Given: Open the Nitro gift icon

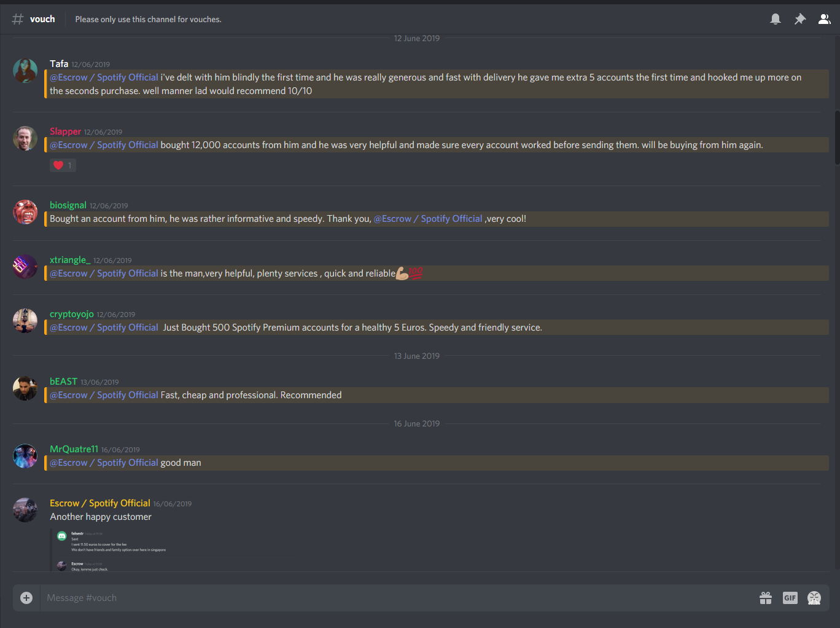Looking at the screenshot, I should 766,598.
